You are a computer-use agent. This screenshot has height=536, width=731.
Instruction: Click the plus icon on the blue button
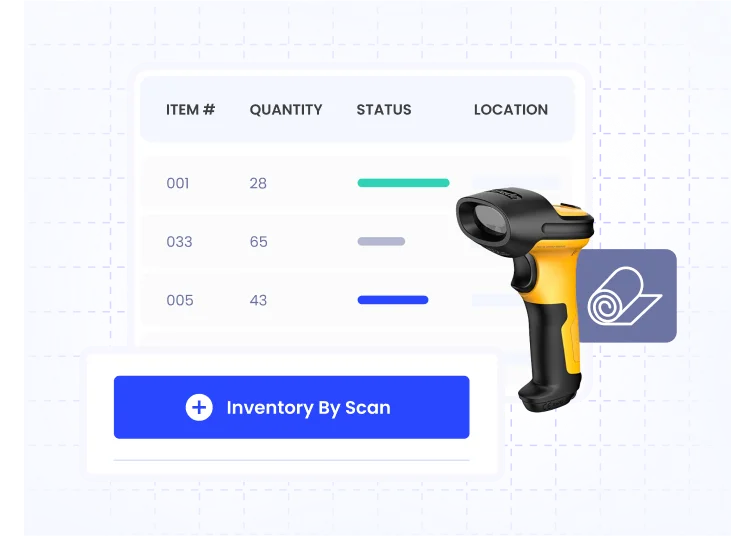[199, 407]
